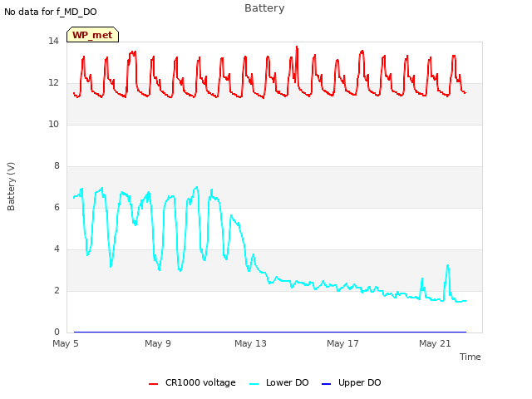Toggle the Upper DO legend entry
This screenshot has width=532, height=399.
(351, 382)
